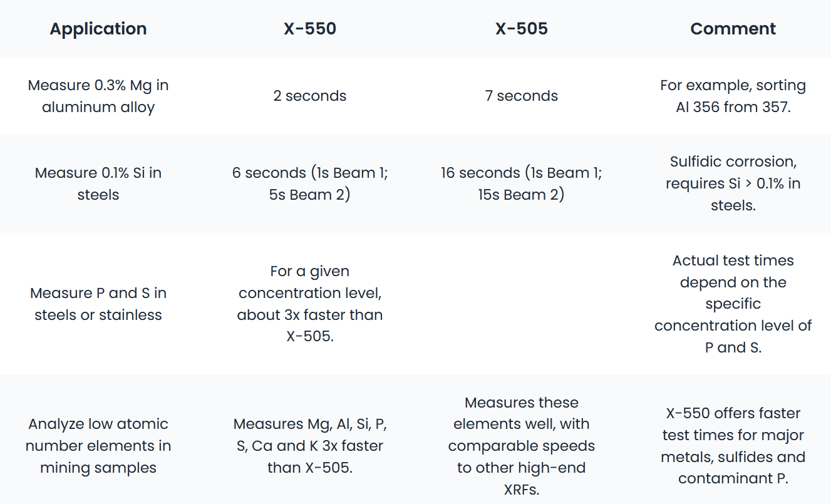Click the "Actual test times depend" comment

[x=733, y=304]
